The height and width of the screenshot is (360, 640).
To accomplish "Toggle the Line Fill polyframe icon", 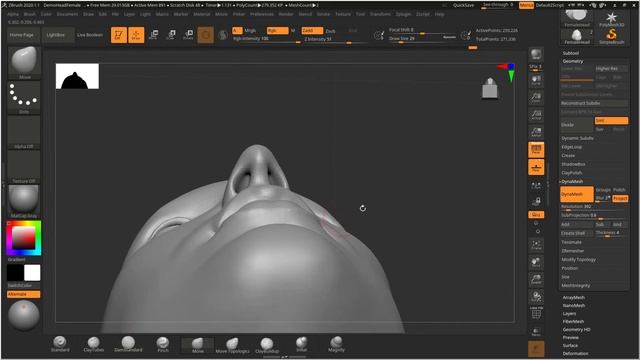I will [536, 312].
